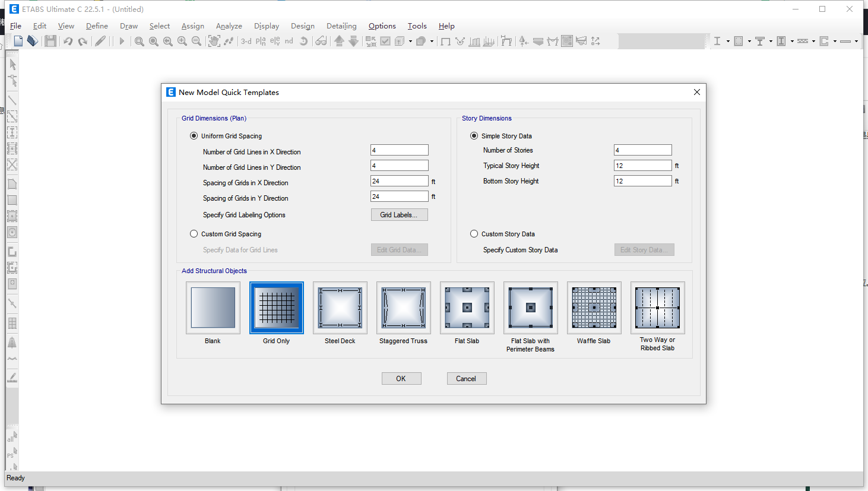Image resolution: width=868 pixels, height=491 pixels.
Task: Expand the composite beam design dropdown arrow
Action: [x=771, y=41]
